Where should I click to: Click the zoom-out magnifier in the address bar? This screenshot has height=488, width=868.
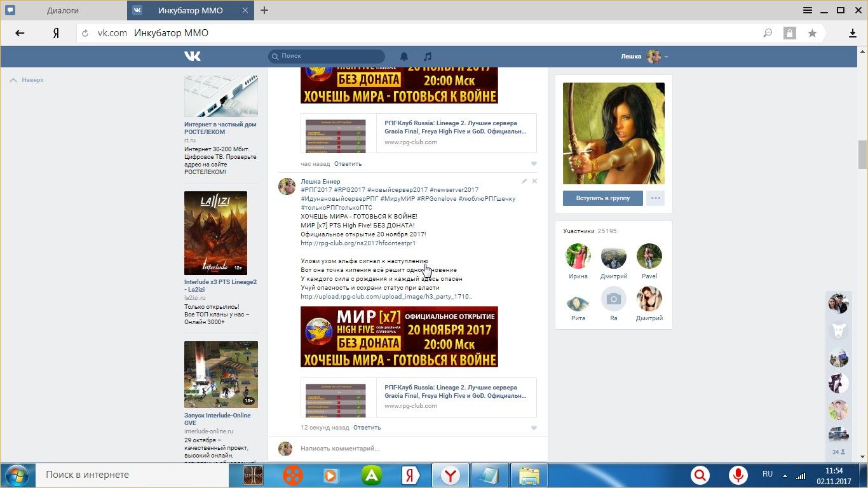coord(768,33)
